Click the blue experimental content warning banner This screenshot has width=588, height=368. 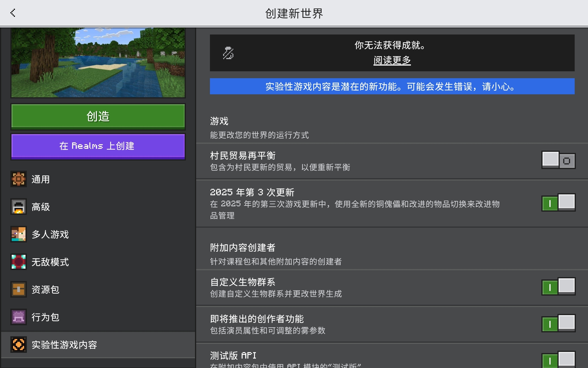pyautogui.click(x=392, y=86)
